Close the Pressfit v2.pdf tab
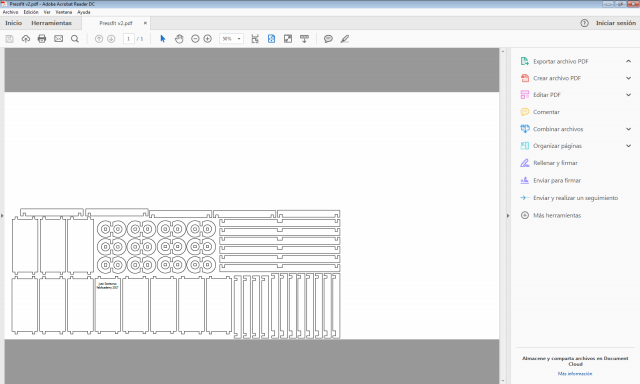The image size is (640, 384). [x=145, y=23]
